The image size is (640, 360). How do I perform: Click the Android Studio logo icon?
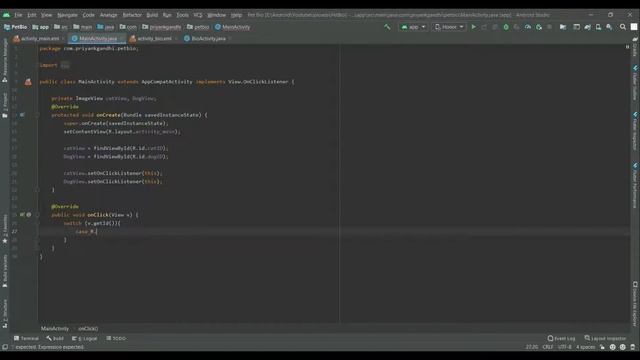coord(6,15)
